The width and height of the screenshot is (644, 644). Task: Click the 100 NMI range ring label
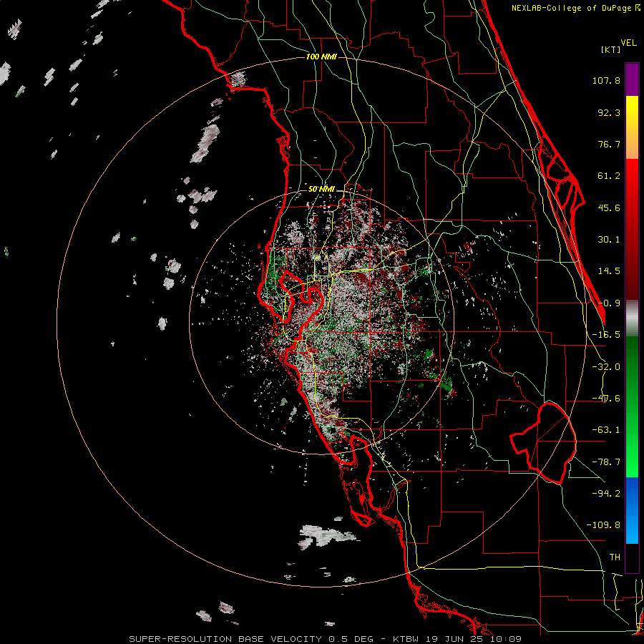pyautogui.click(x=321, y=57)
